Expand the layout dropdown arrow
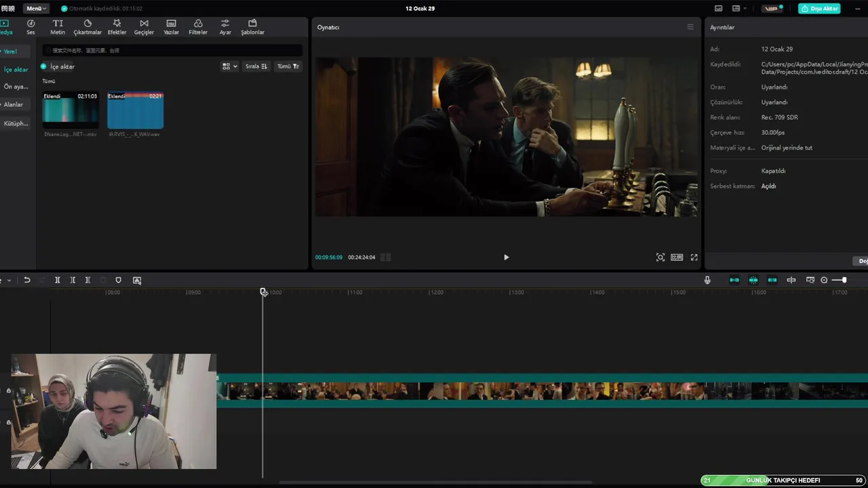Viewport: 868px width, 488px height. pos(745,8)
